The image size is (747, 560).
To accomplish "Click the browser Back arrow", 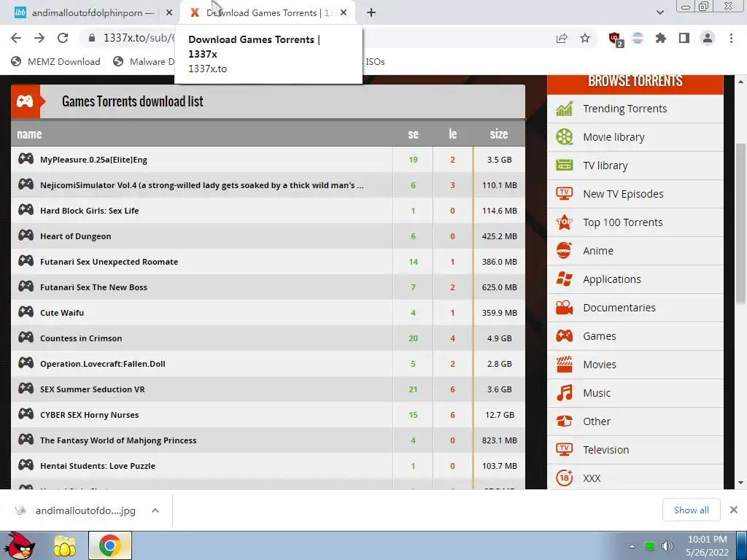I will 16,38.
